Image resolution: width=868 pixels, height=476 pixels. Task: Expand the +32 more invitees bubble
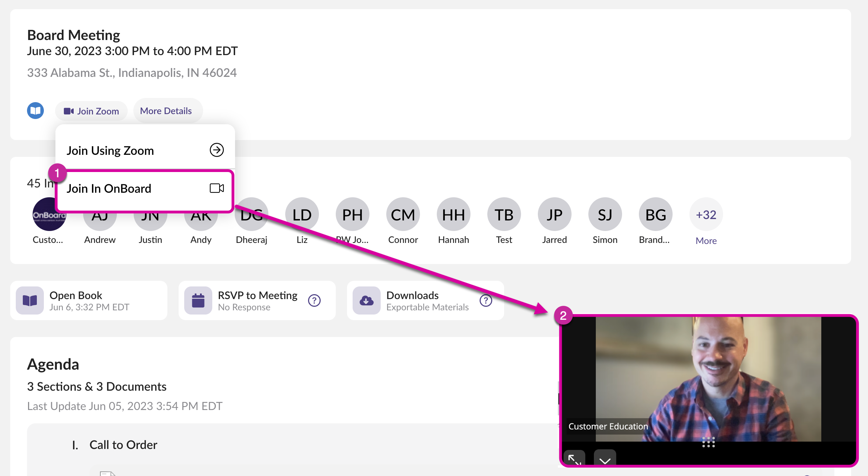(x=706, y=214)
